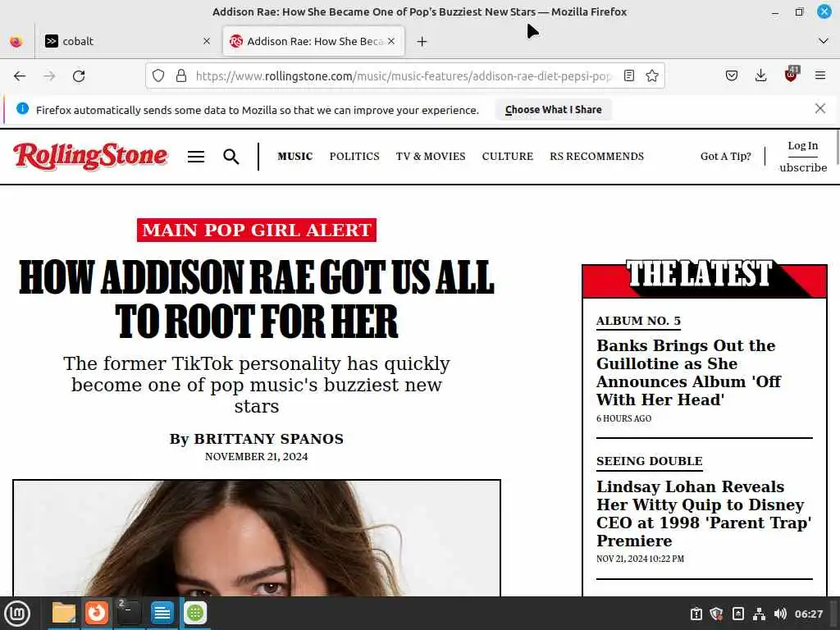Open the CULTURE section

[507, 157]
